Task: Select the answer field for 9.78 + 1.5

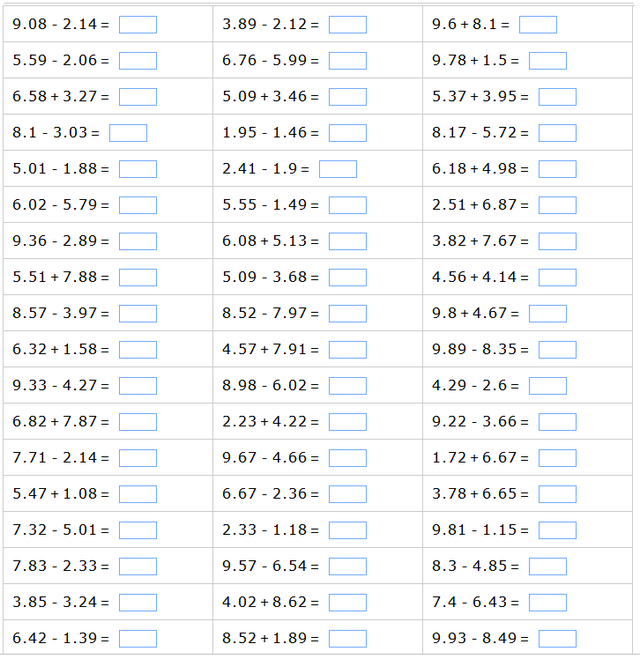Action: [x=548, y=61]
